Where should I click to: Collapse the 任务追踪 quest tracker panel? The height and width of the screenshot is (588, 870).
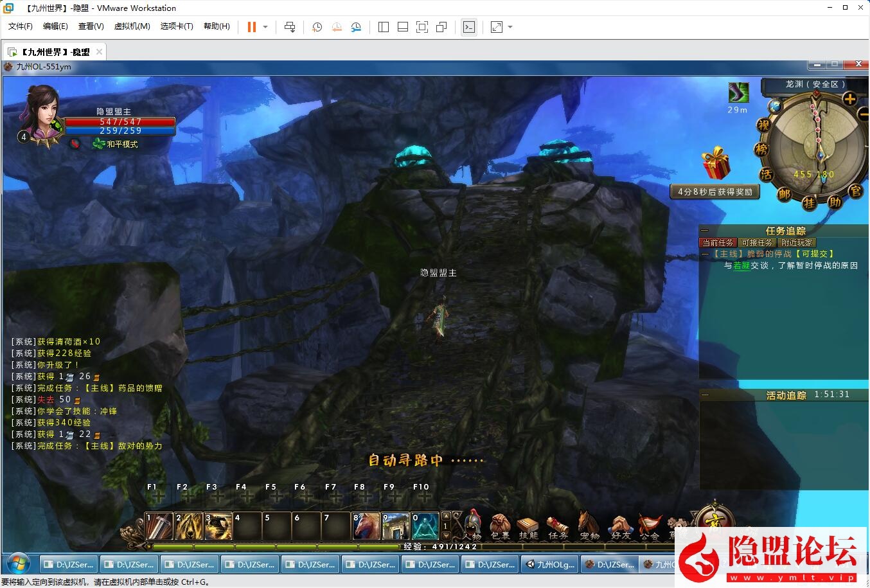[705, 231]
